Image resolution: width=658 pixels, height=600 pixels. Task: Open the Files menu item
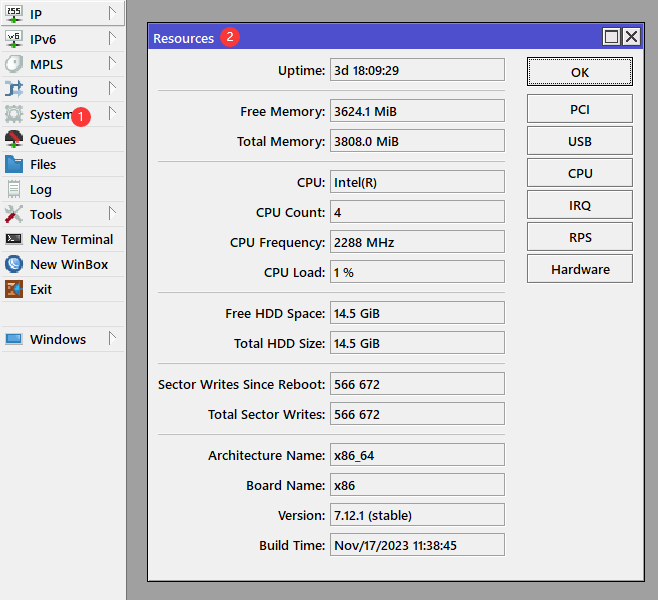tap(63, 164)
